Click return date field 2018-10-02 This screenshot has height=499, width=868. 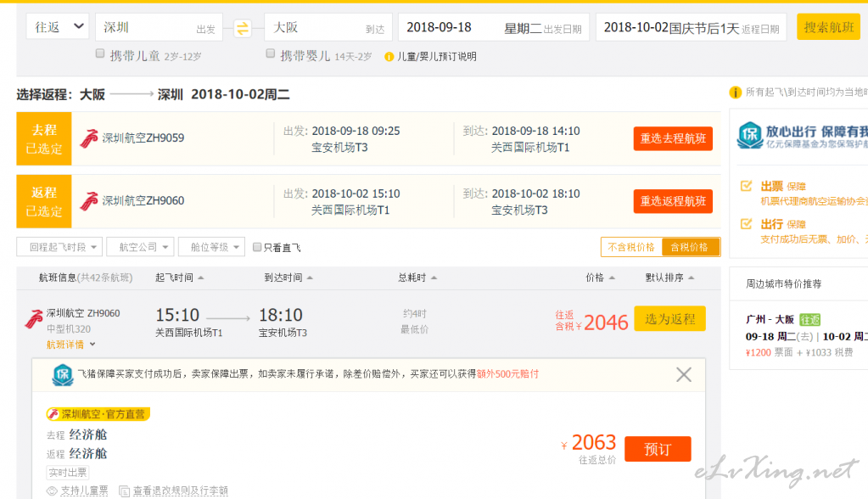point(691,27)
